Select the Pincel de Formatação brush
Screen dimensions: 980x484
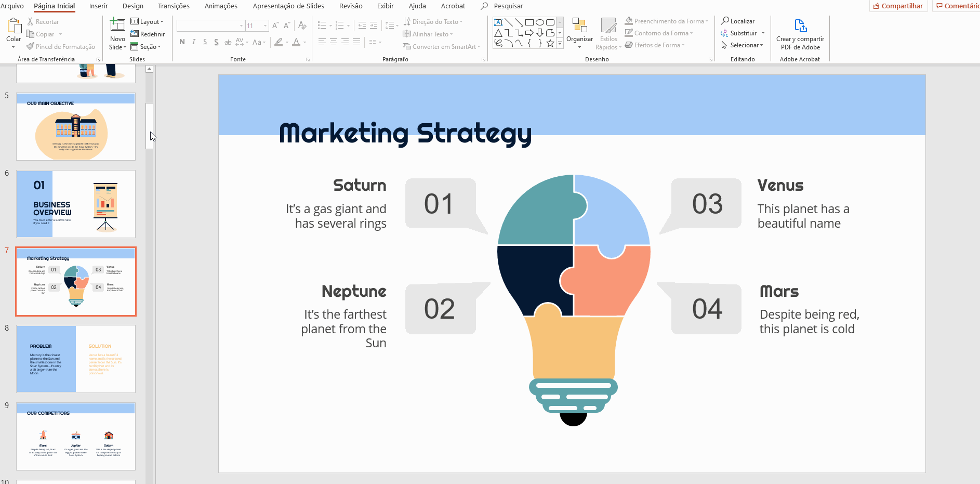[x=30, y=47]
